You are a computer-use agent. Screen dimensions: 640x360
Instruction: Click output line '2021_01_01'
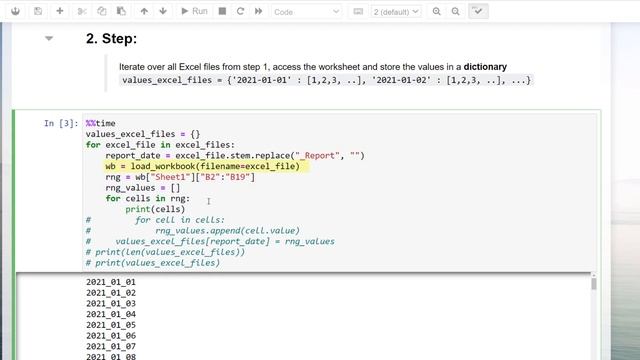point(111,282)
